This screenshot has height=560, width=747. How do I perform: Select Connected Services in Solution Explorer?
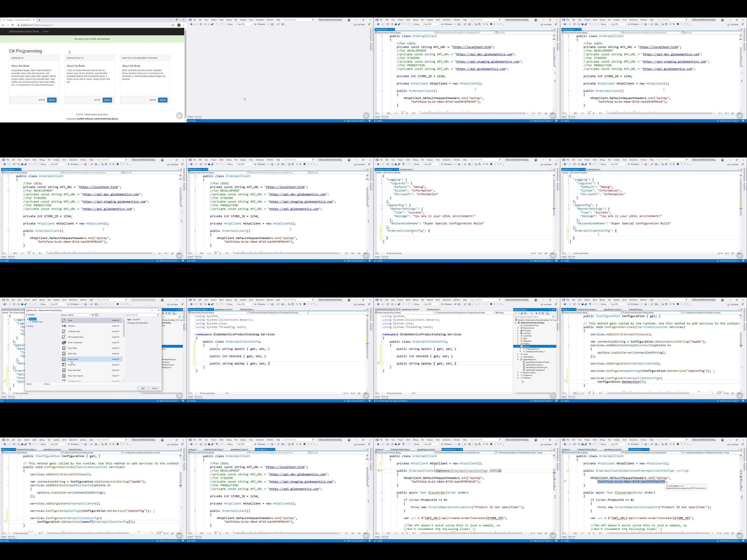[x=531, y=325]
